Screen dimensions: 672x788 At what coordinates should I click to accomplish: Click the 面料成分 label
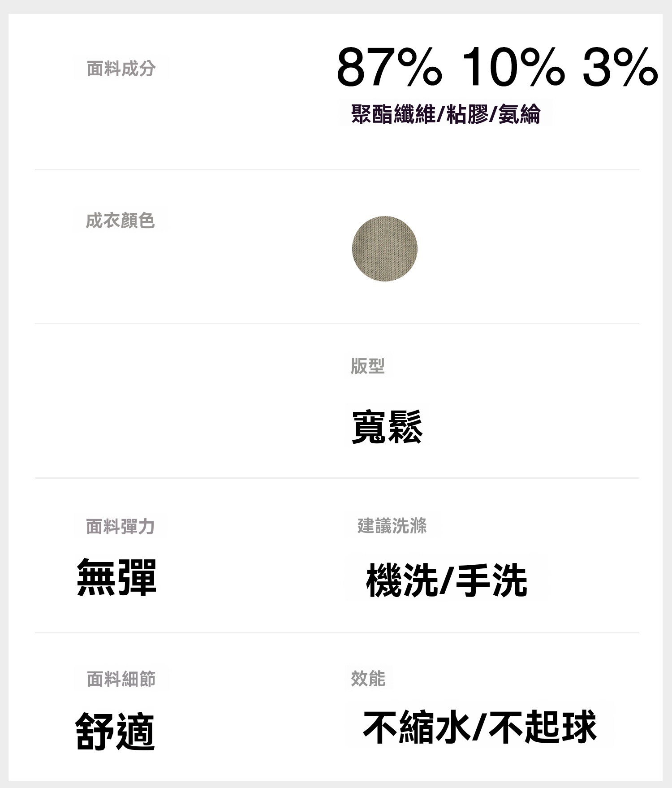tap(121, 69)
